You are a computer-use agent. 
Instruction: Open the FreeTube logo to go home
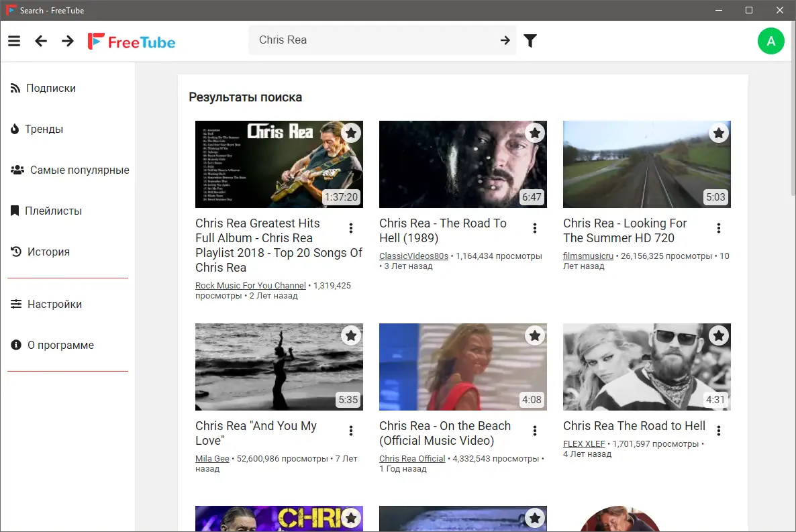(132, 41)
